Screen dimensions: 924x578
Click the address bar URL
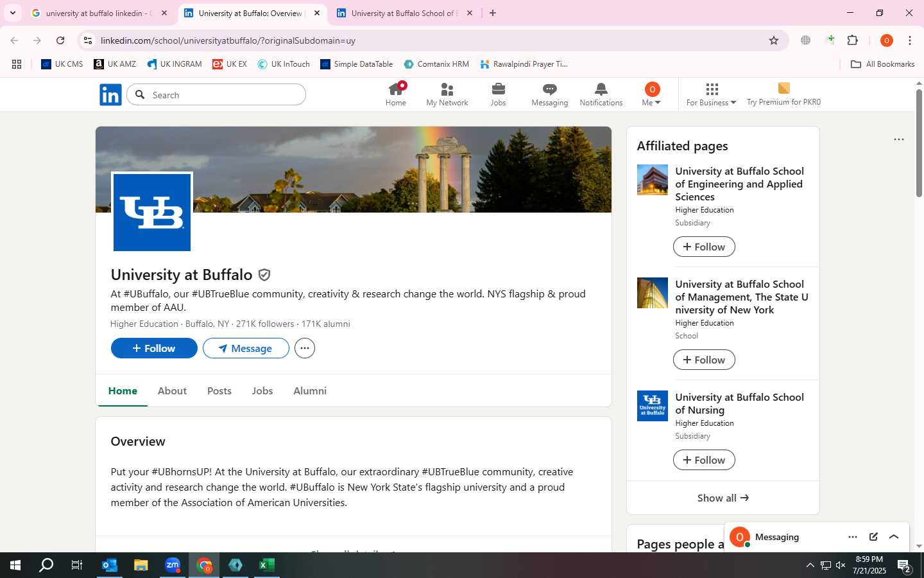[228, 40]
